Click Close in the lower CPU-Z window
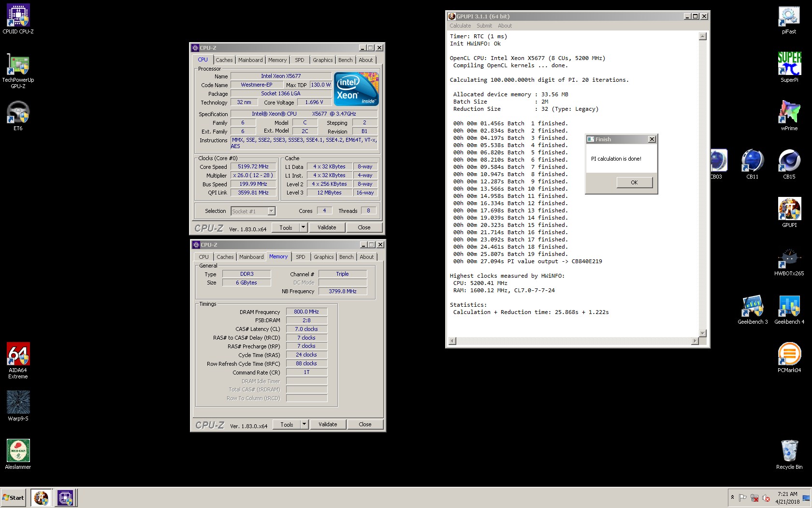 [365, 424]
